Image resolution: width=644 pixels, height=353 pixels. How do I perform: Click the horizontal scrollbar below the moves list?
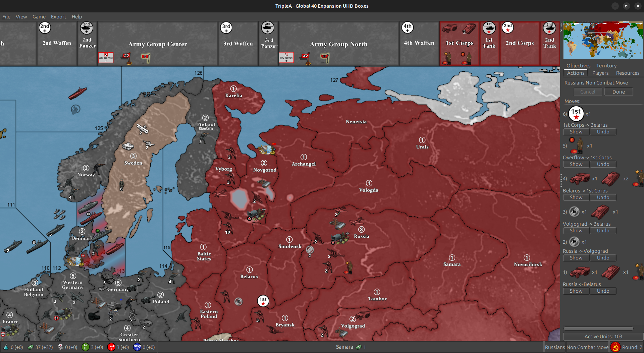[598, 329]
